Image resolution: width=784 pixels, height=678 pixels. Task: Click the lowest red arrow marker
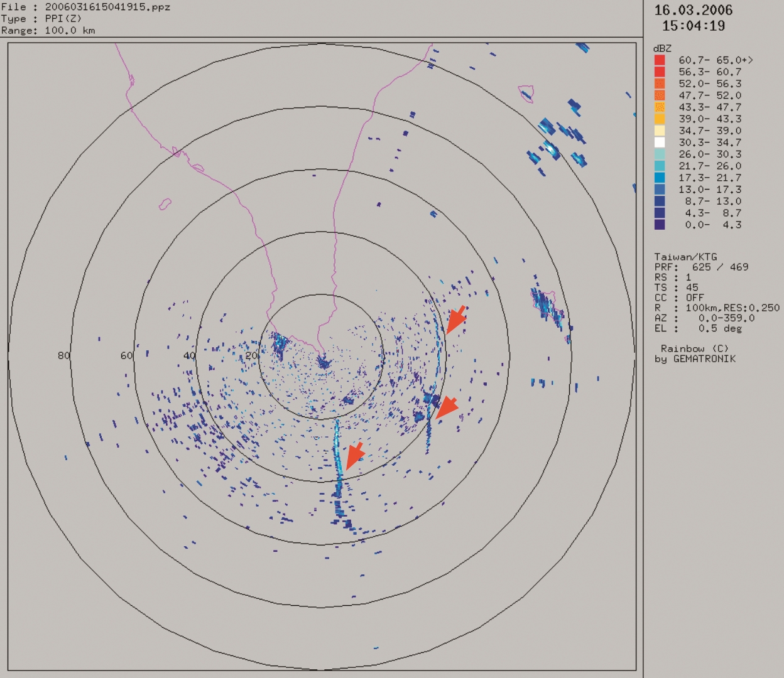click(355, 456)
